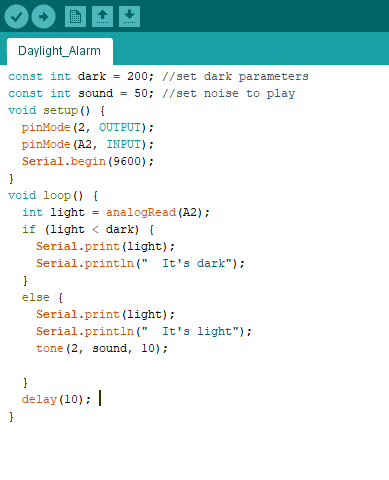The image size is (389, 480).
Task: Click the 'const int dark = 200;' line
Action: (x=81, y=76)
